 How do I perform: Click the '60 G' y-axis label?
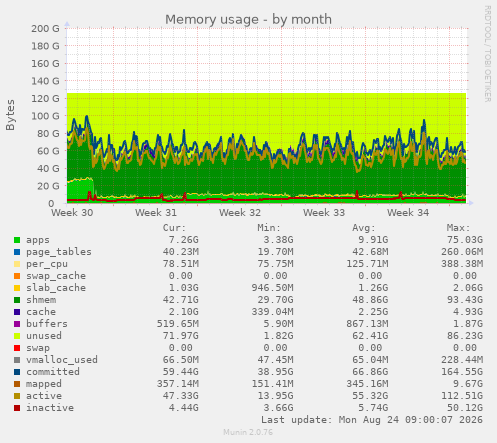click(48, 151)
